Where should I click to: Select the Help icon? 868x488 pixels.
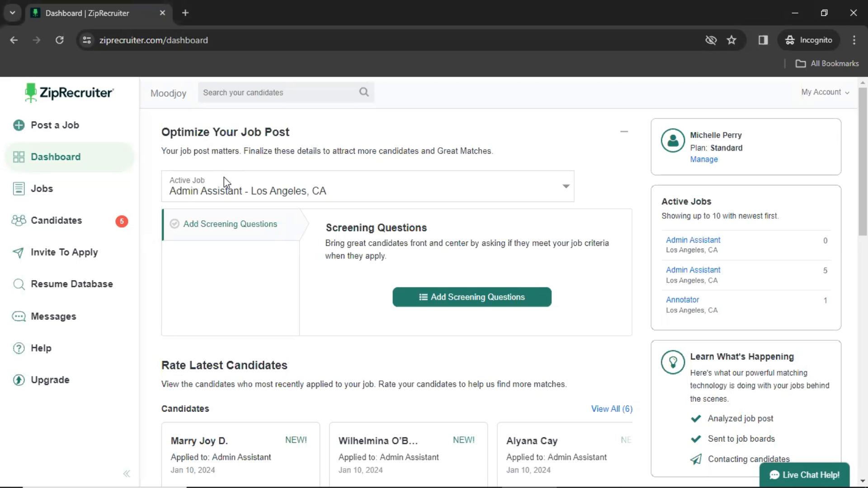18,348
